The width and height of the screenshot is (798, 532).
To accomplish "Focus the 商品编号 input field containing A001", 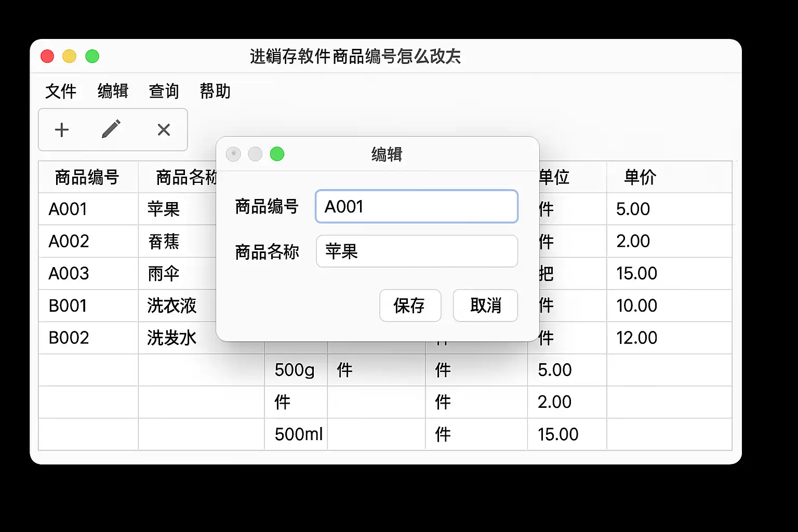I will [x=416, y=207].
